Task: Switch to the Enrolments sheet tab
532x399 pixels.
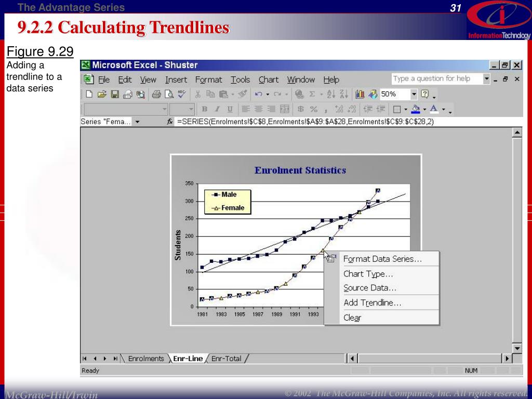Action: pyautogui.click(x=146, y=358)
